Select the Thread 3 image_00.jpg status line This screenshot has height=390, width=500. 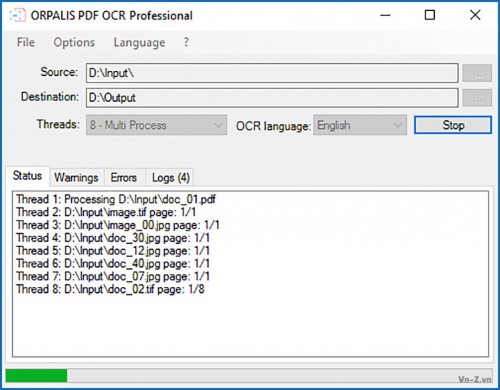click(x=118, y=225)
